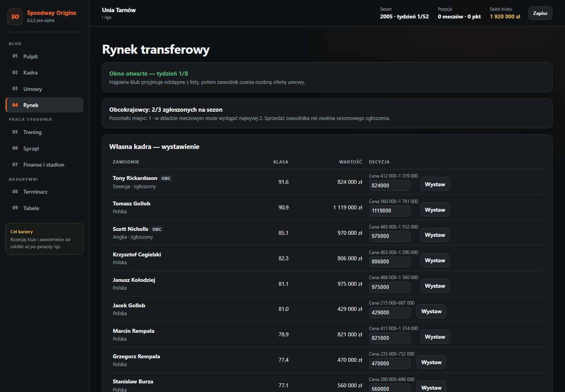Click the 821000 price input
Screen dimensions: 565x392
click(x=390, y=338)
